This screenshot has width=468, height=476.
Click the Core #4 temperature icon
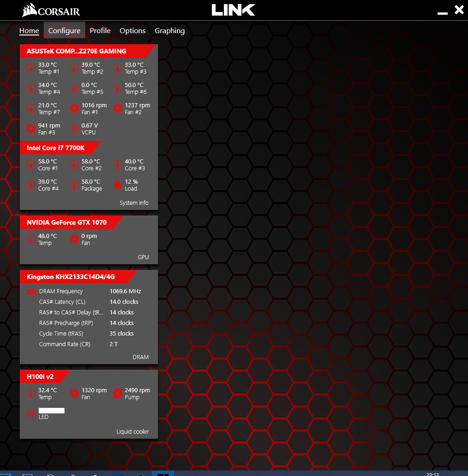coord(31,185)
